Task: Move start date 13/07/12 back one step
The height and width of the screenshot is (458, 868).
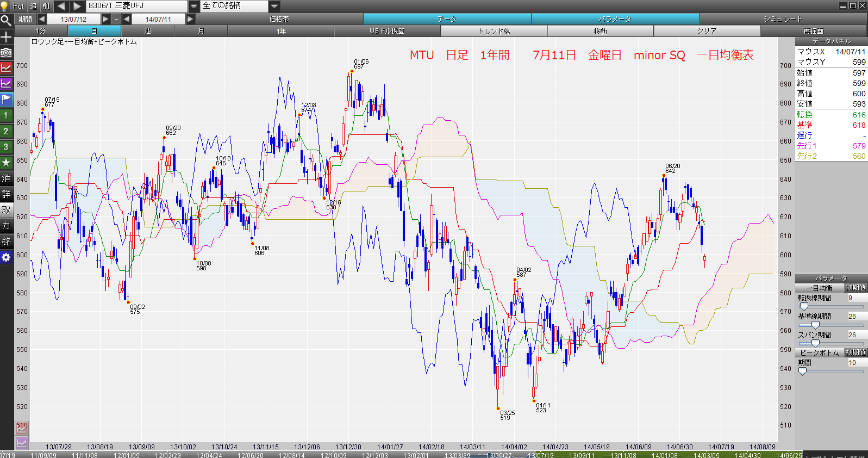Action: [x=42, y=19]
